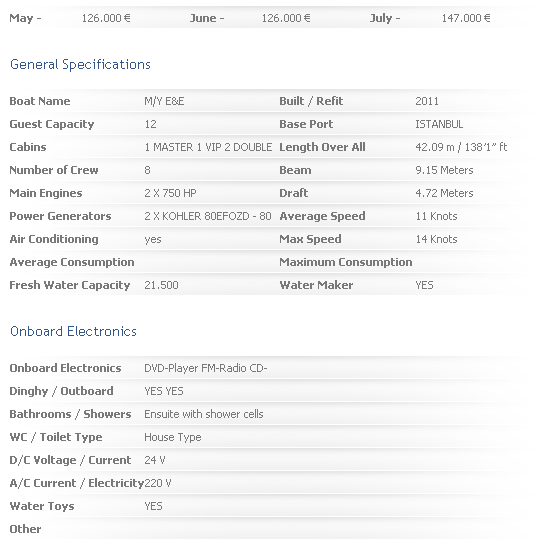Select the June price 126.000 €

click(286, 18)
